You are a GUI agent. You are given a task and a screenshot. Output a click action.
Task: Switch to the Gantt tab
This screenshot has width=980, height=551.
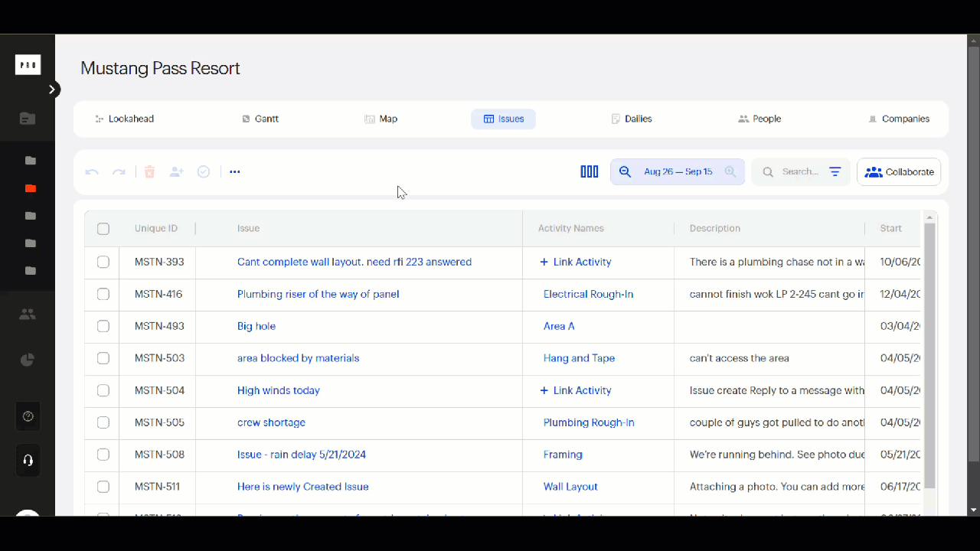[260, 119]
